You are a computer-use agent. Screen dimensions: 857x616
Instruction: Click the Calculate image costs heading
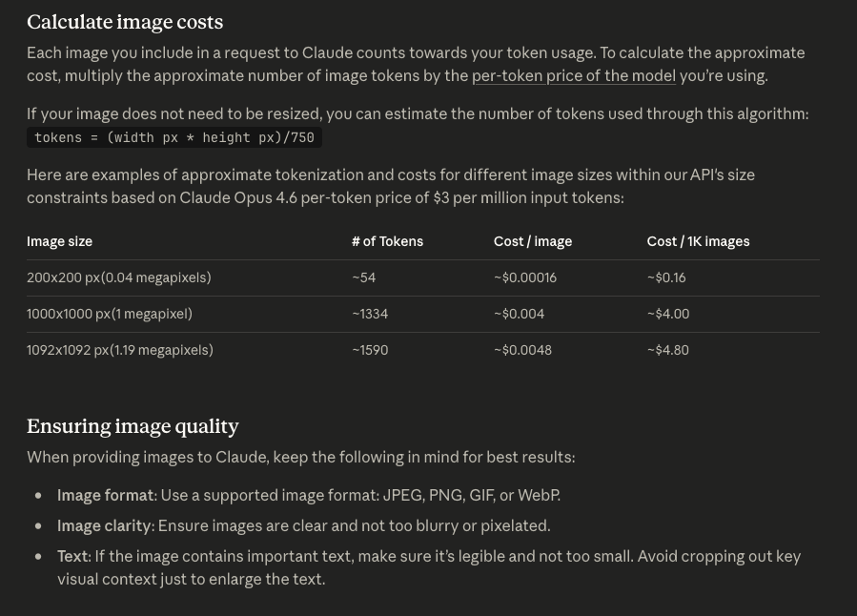(x=125, y=22)
